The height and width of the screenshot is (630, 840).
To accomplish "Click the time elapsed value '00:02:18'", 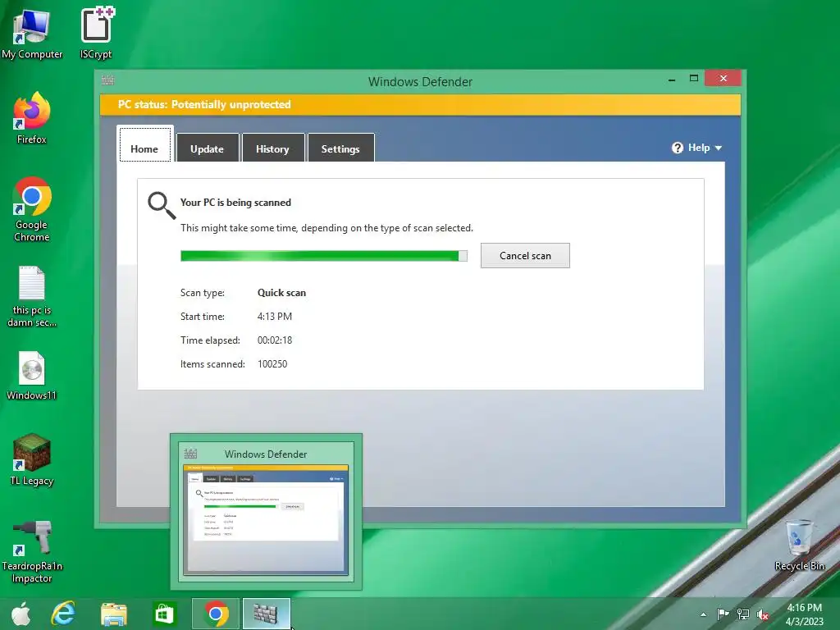I will click(274, 340).
